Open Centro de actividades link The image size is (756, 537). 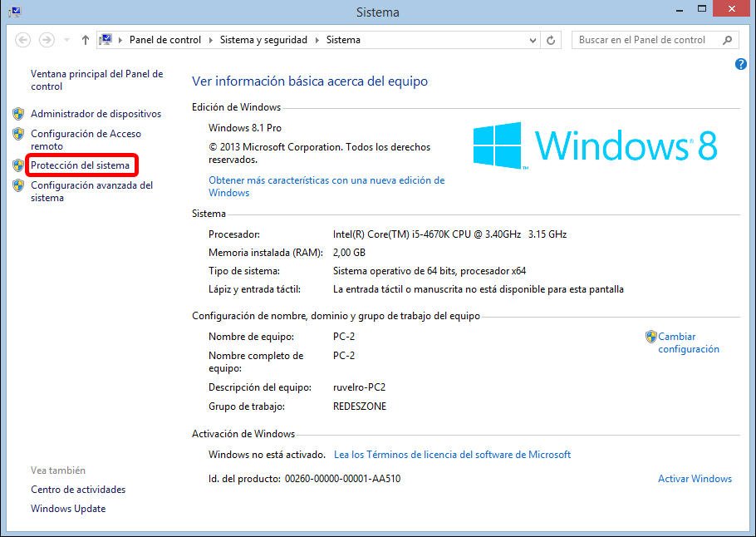[x=78, y=490]
